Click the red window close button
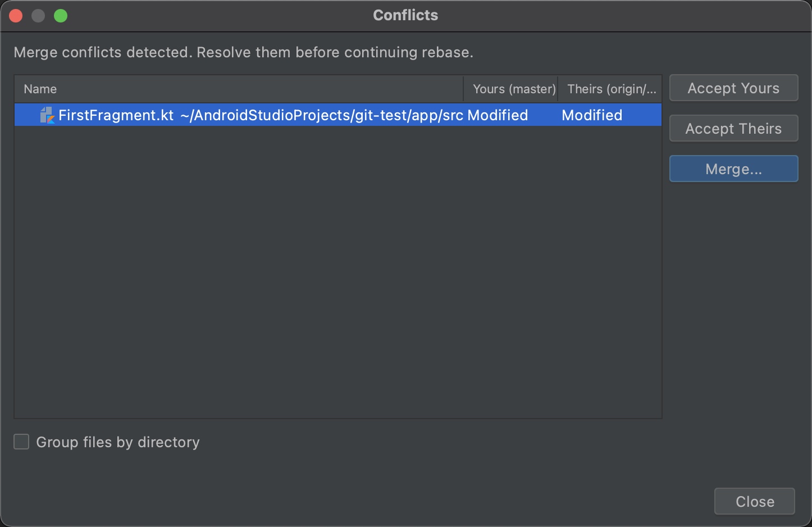Viewport: 812px width, 527px height. point(16,16)
